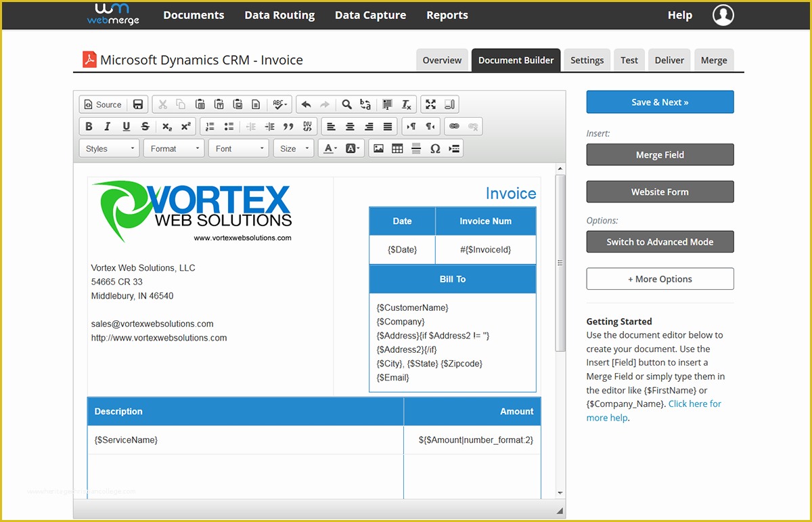Click the Find magnifier icon
This screenshot has width=812, height=522.
tap(346, 104)
